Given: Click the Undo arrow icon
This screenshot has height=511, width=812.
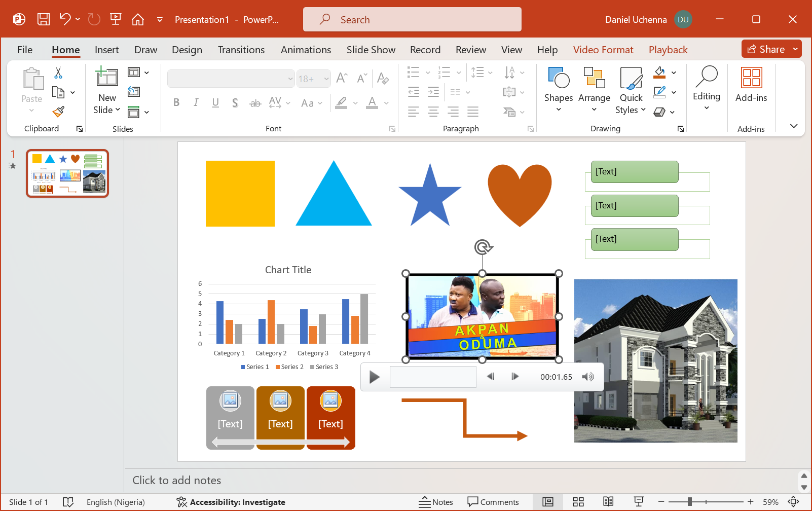Looking at the screenshot, I should click(65, 19).
